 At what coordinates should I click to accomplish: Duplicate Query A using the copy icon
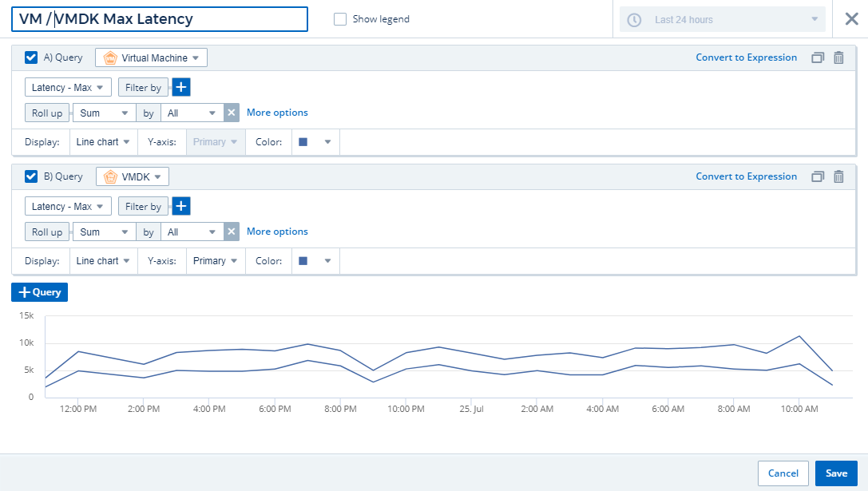817,57
